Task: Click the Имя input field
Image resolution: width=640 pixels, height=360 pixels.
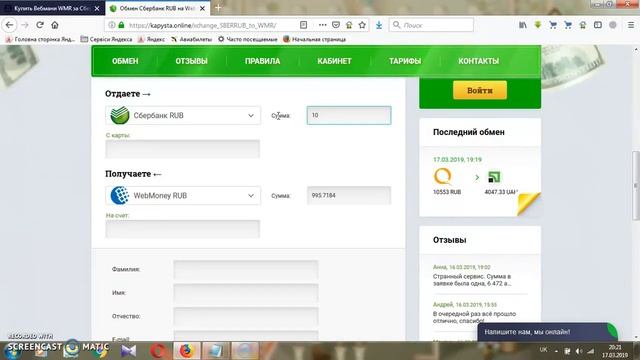Action: pos(246,293)
